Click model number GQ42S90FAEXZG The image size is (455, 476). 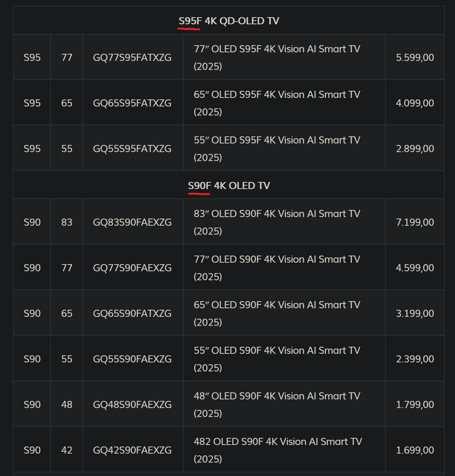[132, 450]
